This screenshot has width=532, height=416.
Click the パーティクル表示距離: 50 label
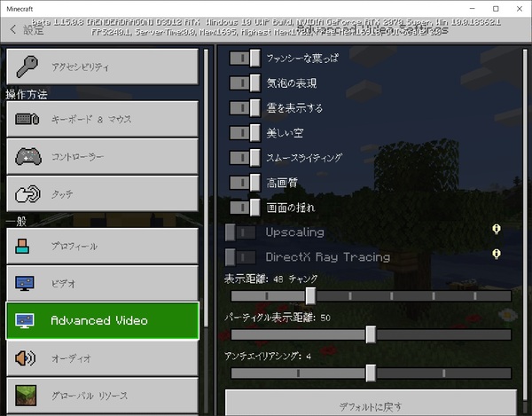click(277, 318)
